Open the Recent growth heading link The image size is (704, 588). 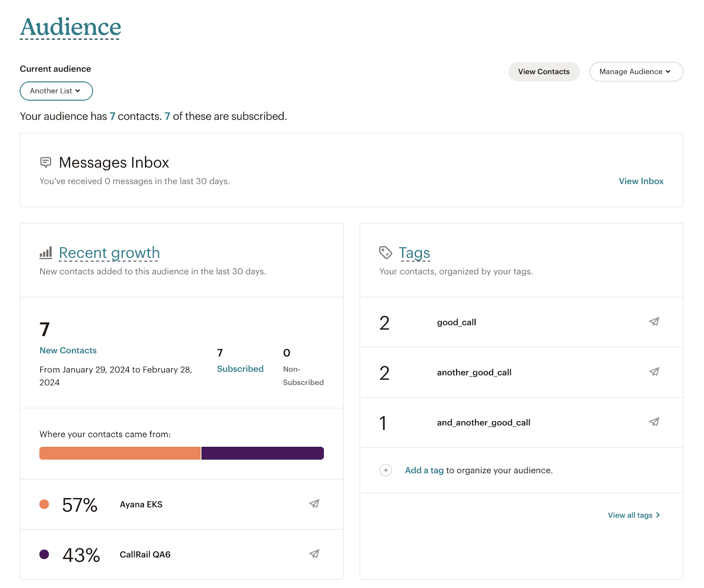point(109,253)
